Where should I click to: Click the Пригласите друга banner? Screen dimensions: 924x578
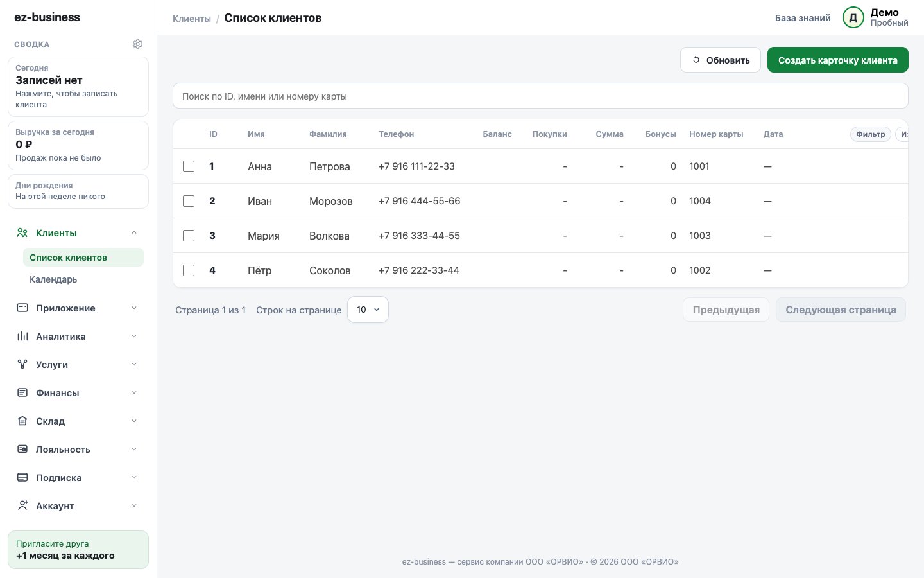78,550
